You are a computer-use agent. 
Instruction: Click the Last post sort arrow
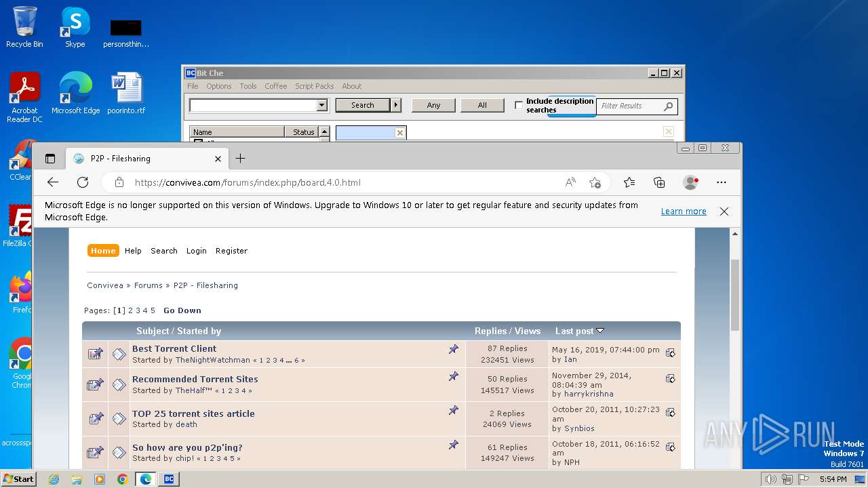[600, 331]
